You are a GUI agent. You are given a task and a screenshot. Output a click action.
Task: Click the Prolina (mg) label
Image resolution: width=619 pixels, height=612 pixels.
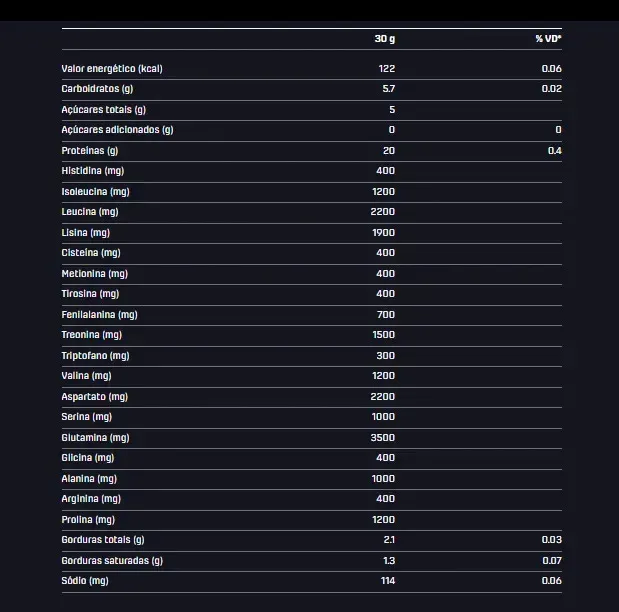[88, 520]
